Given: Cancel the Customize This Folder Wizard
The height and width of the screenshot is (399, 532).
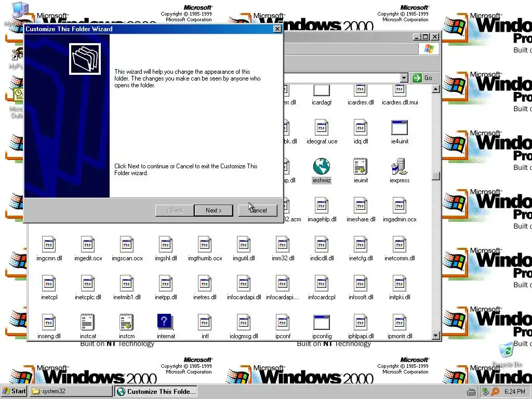Looking at the screenshot, I should (x=258, y=210).
